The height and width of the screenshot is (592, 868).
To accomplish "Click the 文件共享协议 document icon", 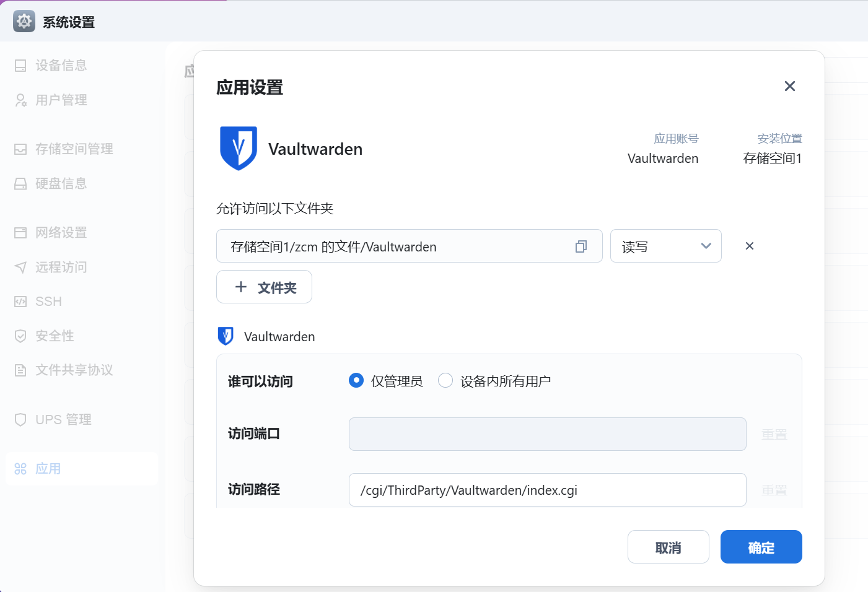I will pos(20,370).
